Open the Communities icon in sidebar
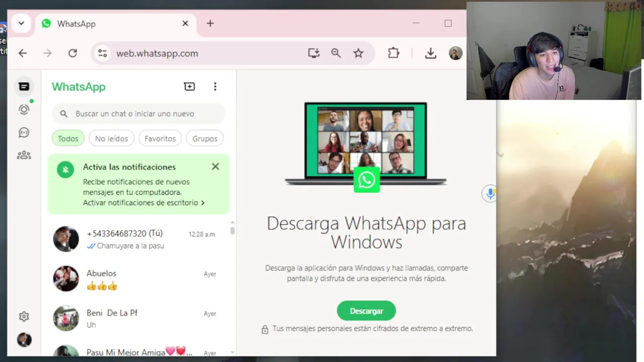This screenshot has width=644, height=362. pos(24,155)
